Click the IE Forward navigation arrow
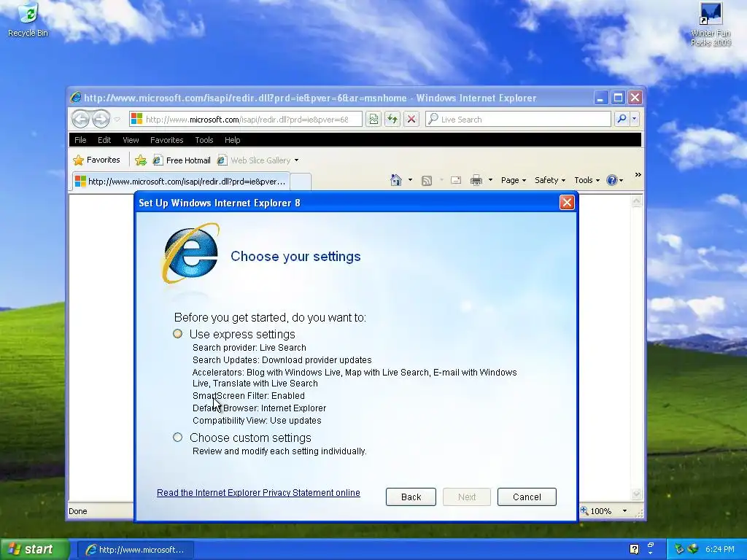747x560 pixels. 101,119
